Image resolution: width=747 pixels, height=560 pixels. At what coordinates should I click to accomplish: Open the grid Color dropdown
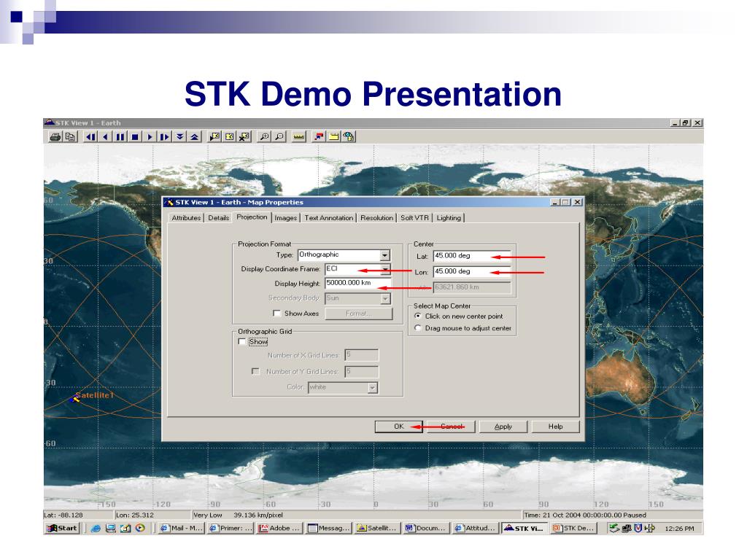pyautogui.click(x=373, y=388)
